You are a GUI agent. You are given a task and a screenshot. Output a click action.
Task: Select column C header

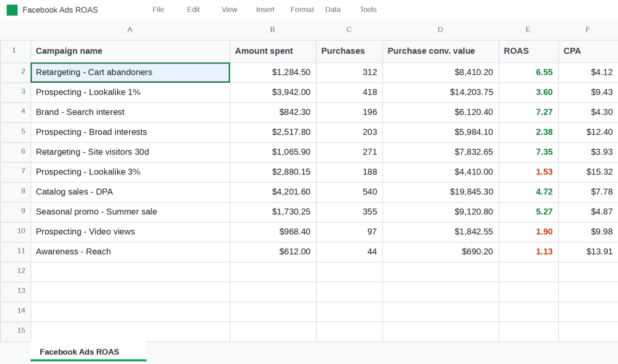point(349,30)
